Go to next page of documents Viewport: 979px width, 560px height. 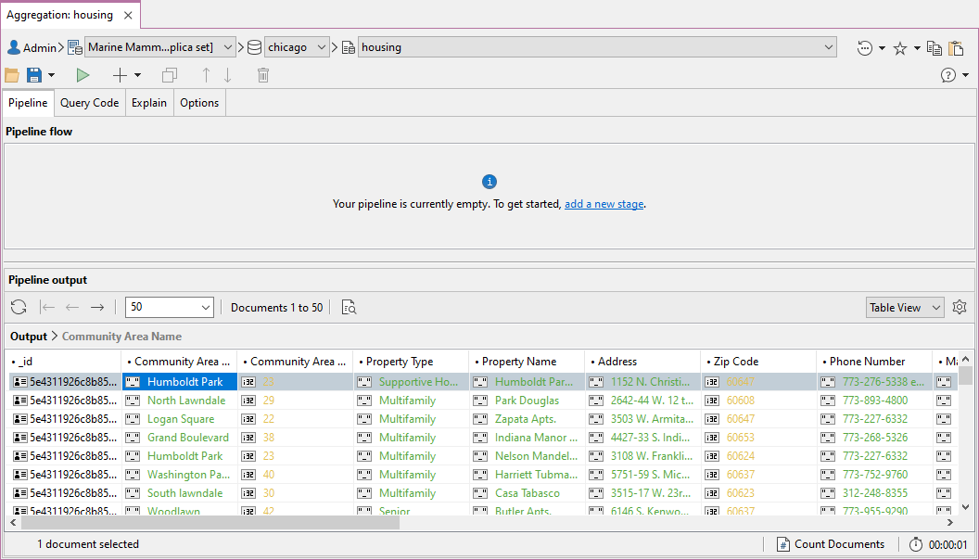97,308
